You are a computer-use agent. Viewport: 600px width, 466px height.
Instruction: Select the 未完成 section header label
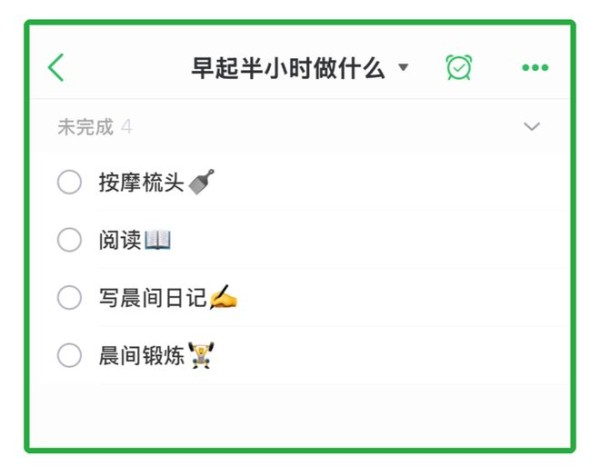86,127
